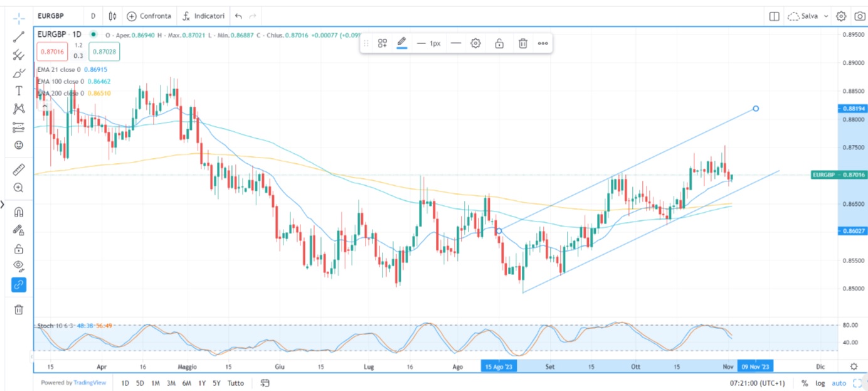
Task: Toggle the log scale option
Action: pyautogui.click(x=820, y=383)
